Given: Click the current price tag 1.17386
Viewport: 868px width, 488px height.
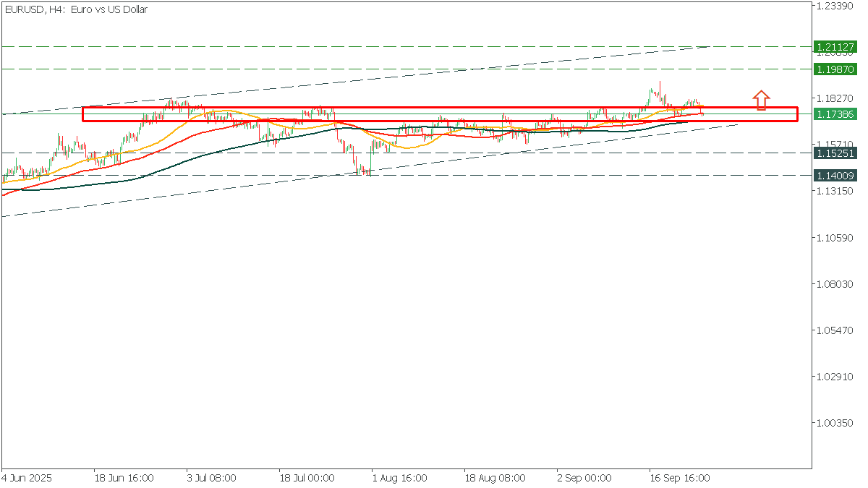Looking at the screenshot, I should [835, 114].
